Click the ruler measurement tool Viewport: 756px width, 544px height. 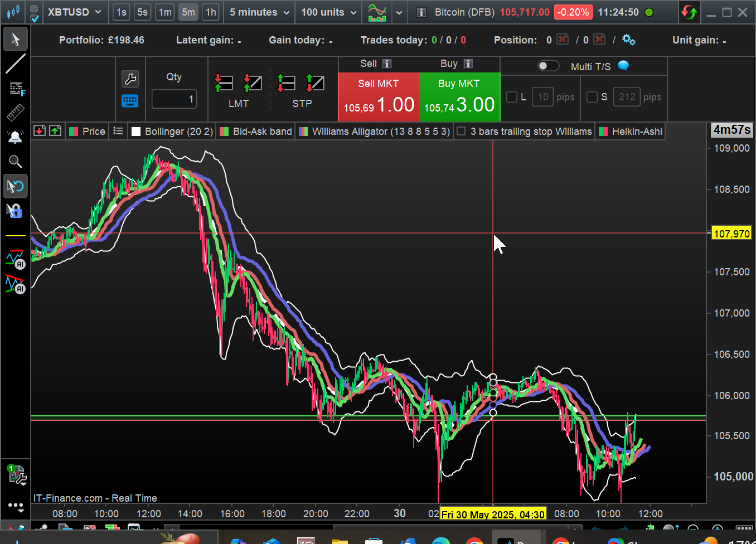[15, 113]
